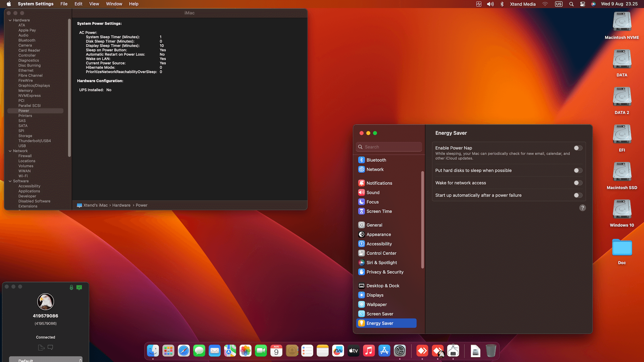Open Finder from the Dock
Screen dimensions: 644x362
click(x=153, y=351)
